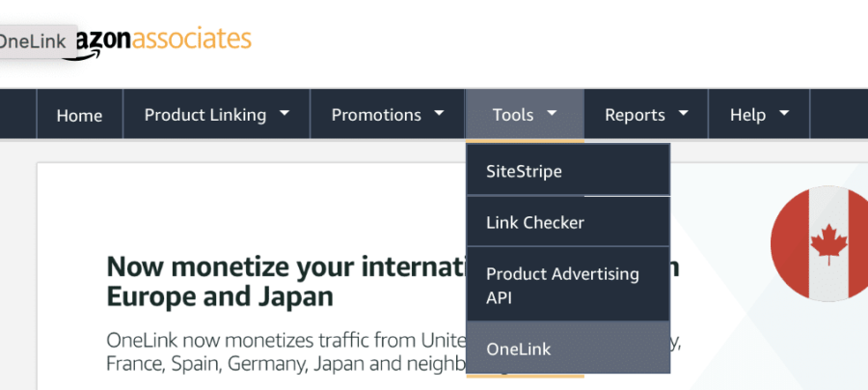Open the Help menu

pyautogui.click(x=747, y=115)
